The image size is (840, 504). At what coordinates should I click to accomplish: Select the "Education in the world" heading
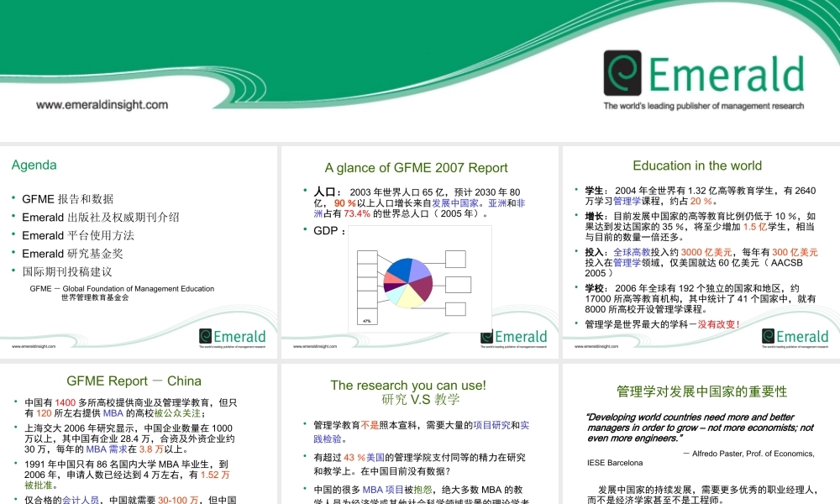tap(697, 165)
